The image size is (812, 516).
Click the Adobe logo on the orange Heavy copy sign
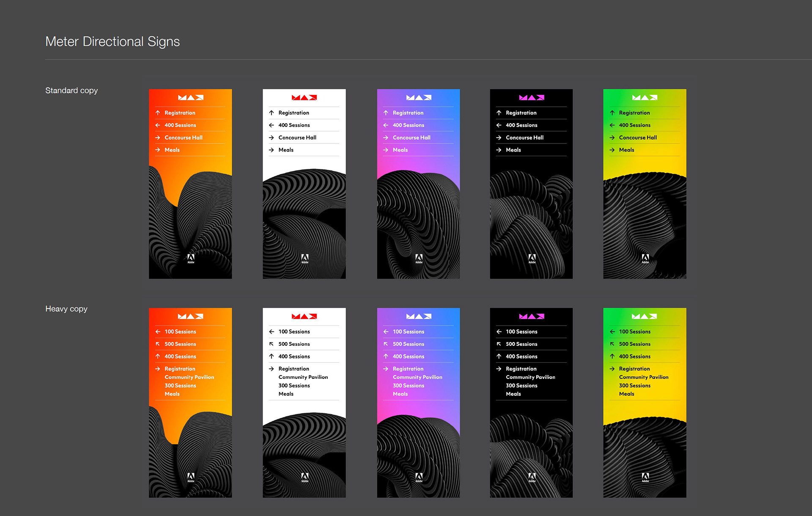point(191,477)
